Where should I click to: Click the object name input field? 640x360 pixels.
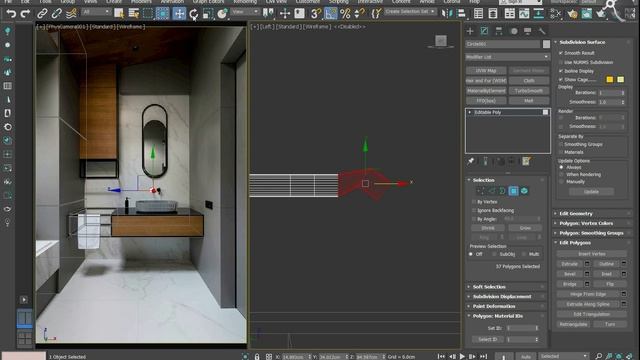pyautogui.click(x=503, y=44)
